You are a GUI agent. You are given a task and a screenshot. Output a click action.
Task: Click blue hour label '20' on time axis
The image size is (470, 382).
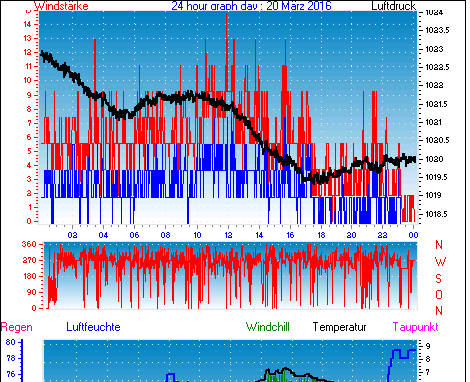click(352, 235)
